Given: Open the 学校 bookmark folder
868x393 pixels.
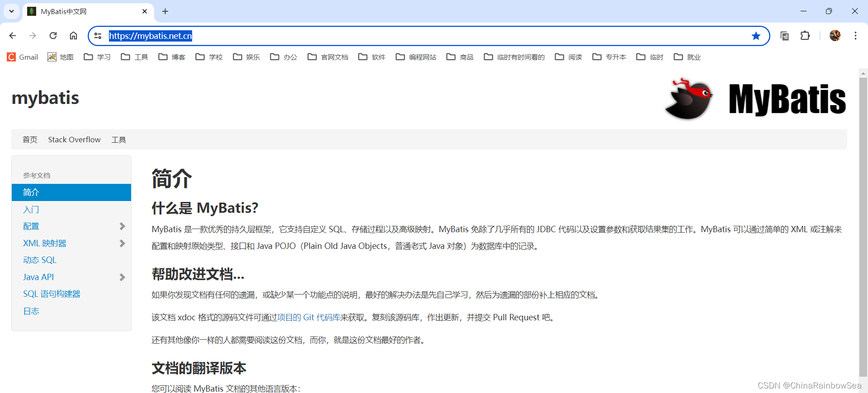Looking at the screenshot, I should (209, 57).
